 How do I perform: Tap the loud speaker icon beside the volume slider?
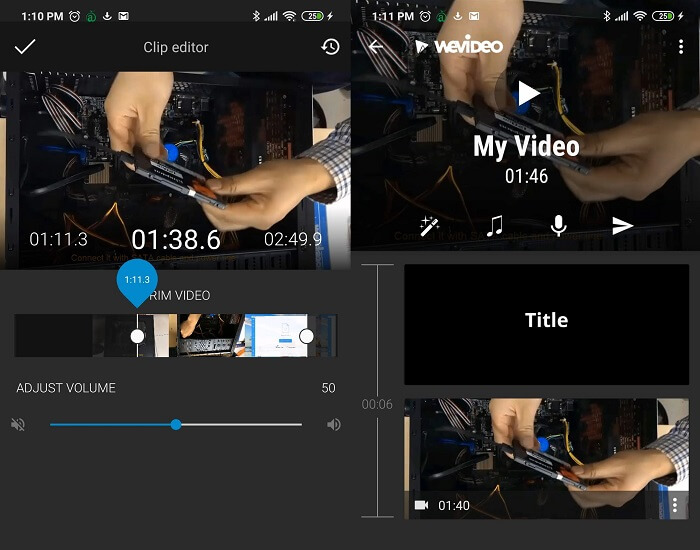333,424
